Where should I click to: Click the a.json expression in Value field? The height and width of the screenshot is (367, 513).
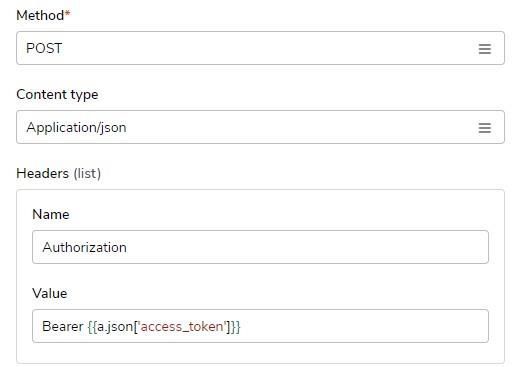point(115,327)
